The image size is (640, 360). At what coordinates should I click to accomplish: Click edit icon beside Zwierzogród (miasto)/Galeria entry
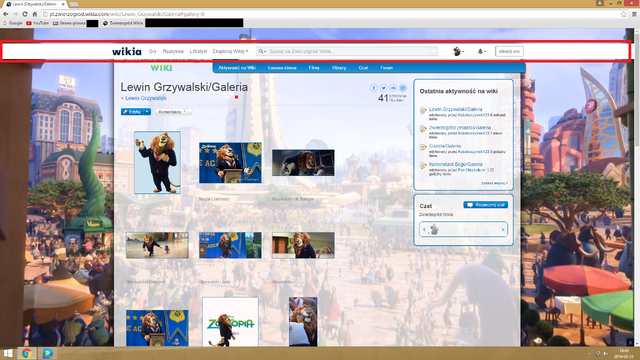pyautogui.click(x=423, y=129)
